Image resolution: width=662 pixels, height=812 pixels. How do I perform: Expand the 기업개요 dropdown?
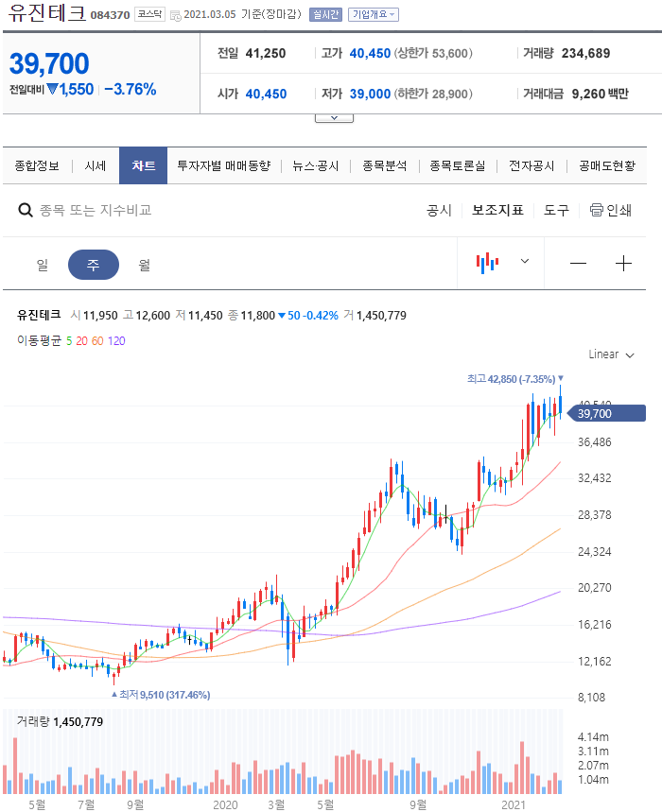(x=373, y=14)
